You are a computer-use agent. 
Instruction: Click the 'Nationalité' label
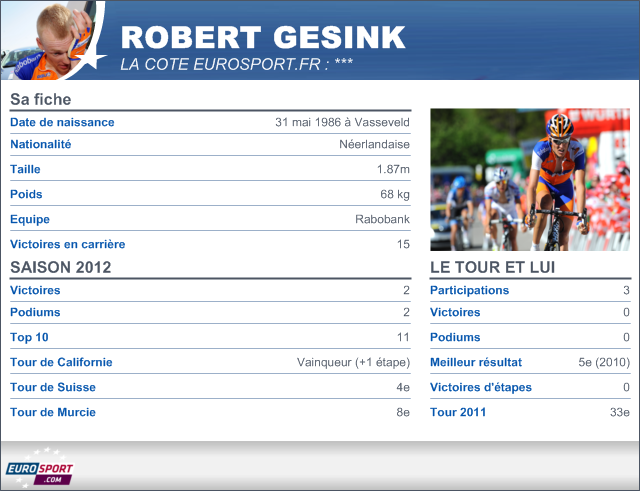(x=40, y=144)
